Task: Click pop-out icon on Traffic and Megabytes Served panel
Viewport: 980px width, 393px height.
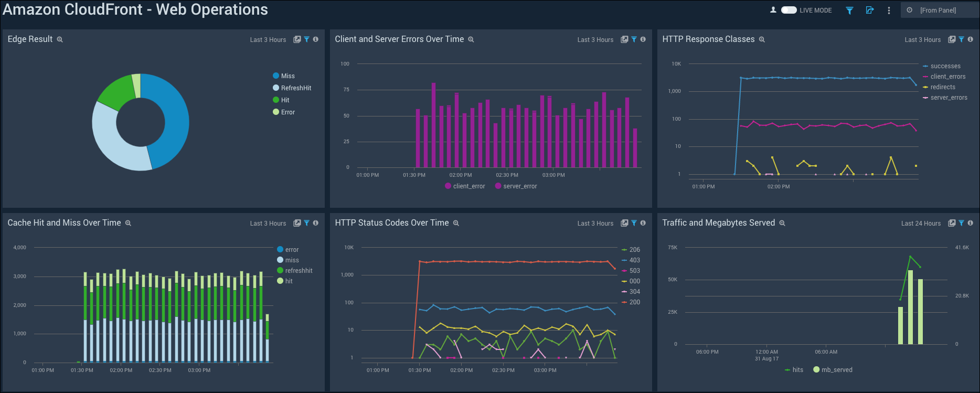Action: (x=952, y=224)
